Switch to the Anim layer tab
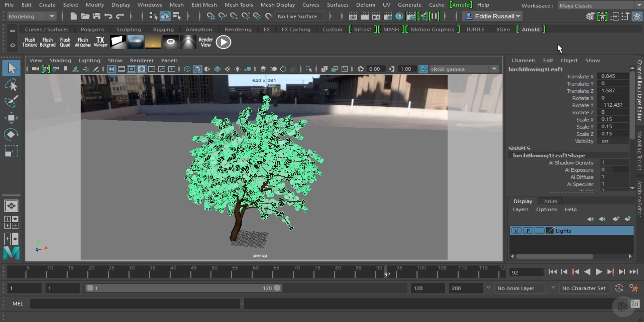644x322 pixels. tap(550, 201)
